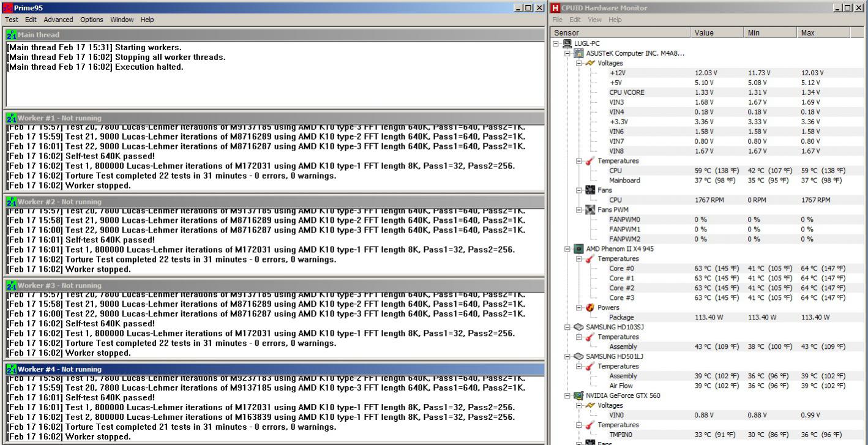Open the Test menu in Prime95
Image resolution: width=868 pixels, height=445 pixels.
click(x=13, y=20)
